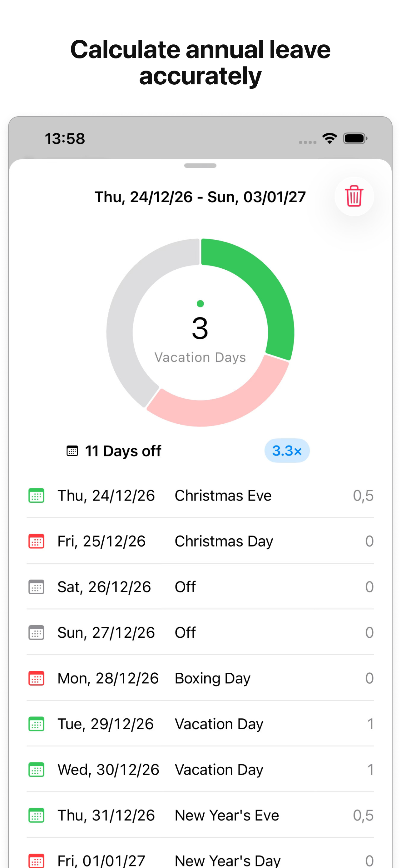Tap the small calendar icon beside 11 Days off

(x=72, y=451)
